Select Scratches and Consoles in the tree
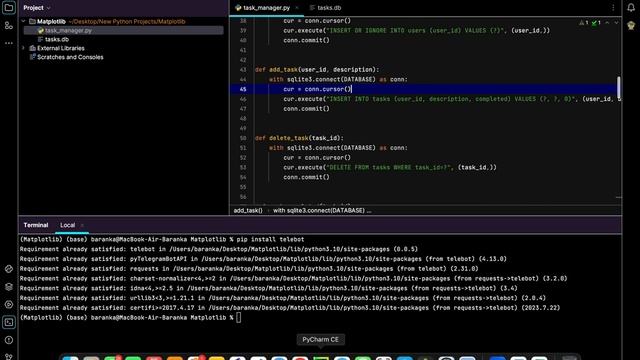Screen dimensions: 640x360 point(70,57)
